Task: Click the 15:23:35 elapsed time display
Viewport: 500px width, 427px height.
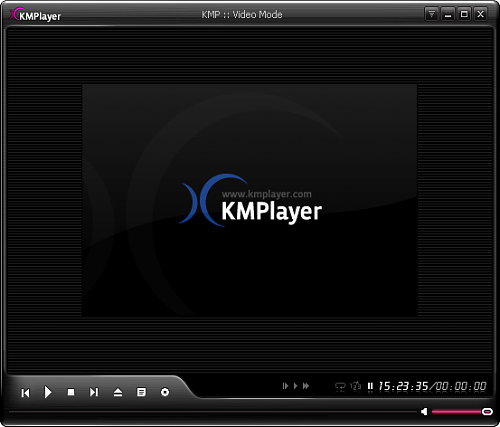Action: point(403,386)
